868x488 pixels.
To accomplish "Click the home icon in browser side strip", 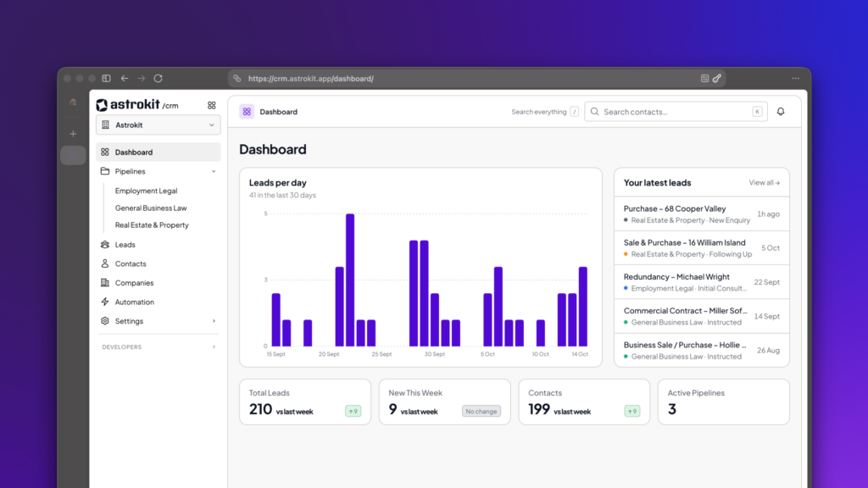I will tap(73, 102).
